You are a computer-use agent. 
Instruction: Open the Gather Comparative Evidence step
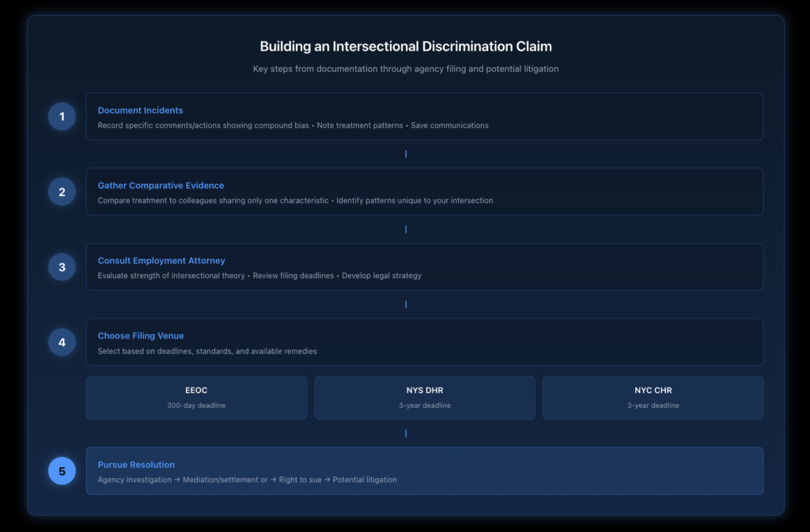(161, 185)
